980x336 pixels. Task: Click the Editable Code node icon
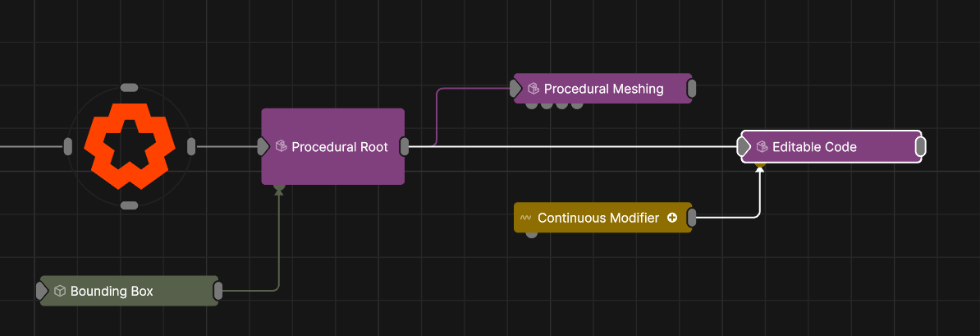click(762, 147)
